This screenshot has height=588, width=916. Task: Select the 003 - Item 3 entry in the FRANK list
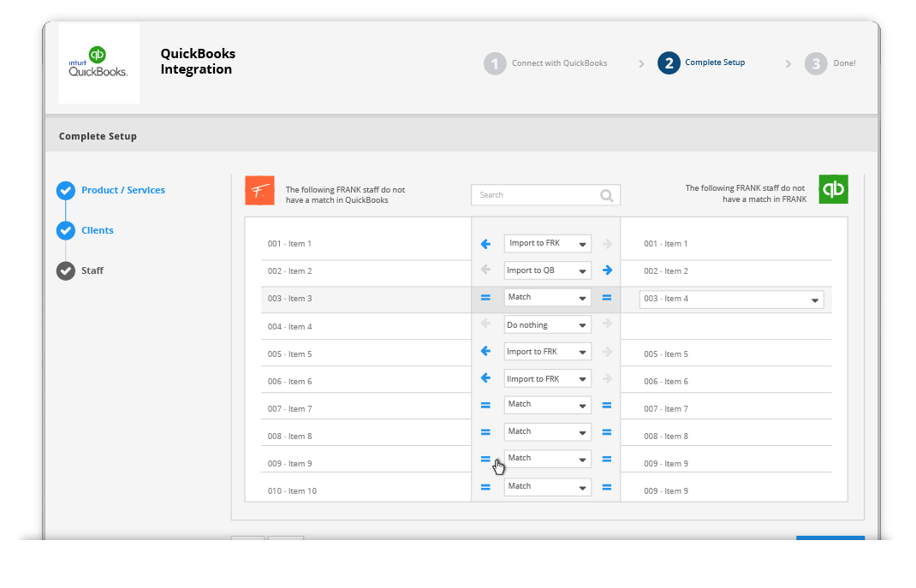coord(289,299)
